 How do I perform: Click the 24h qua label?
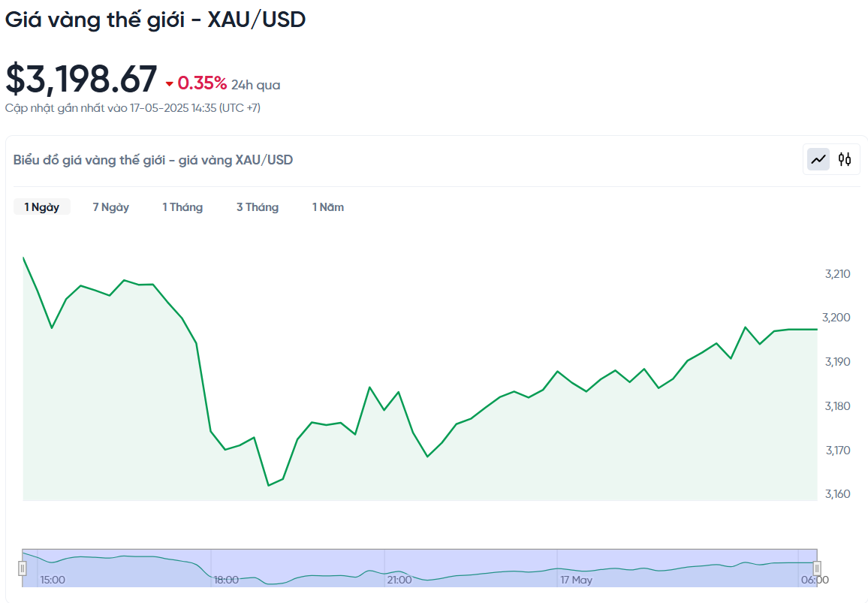click(256, 85)
